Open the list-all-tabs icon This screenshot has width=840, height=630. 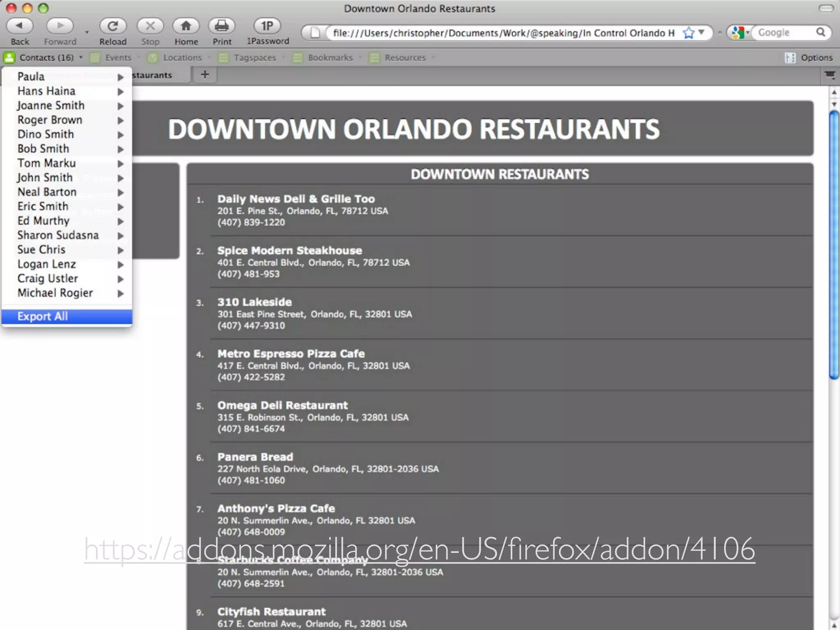point(829,75)
